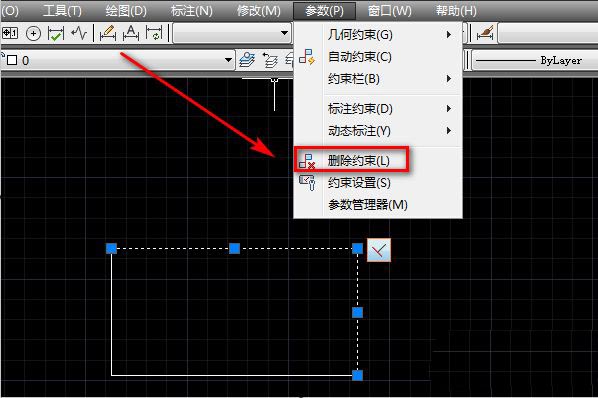Image resolution: width=598 pixels, height=398 pixels.
Task: Select the top-left blue grip of rectangle
Action: [111, 249]
